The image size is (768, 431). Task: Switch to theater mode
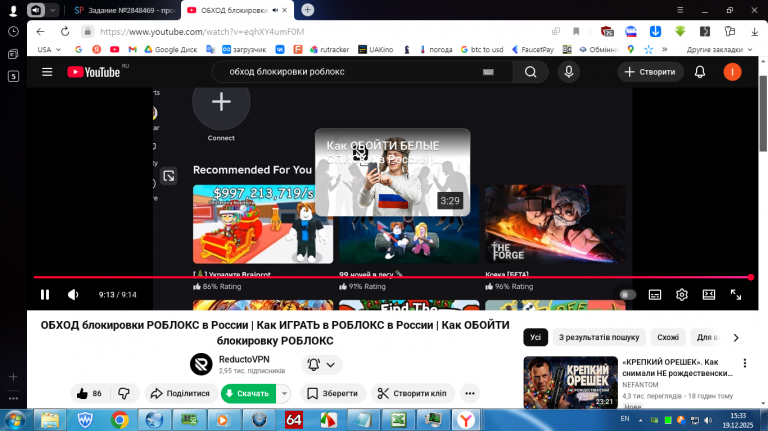click(709, 294)
